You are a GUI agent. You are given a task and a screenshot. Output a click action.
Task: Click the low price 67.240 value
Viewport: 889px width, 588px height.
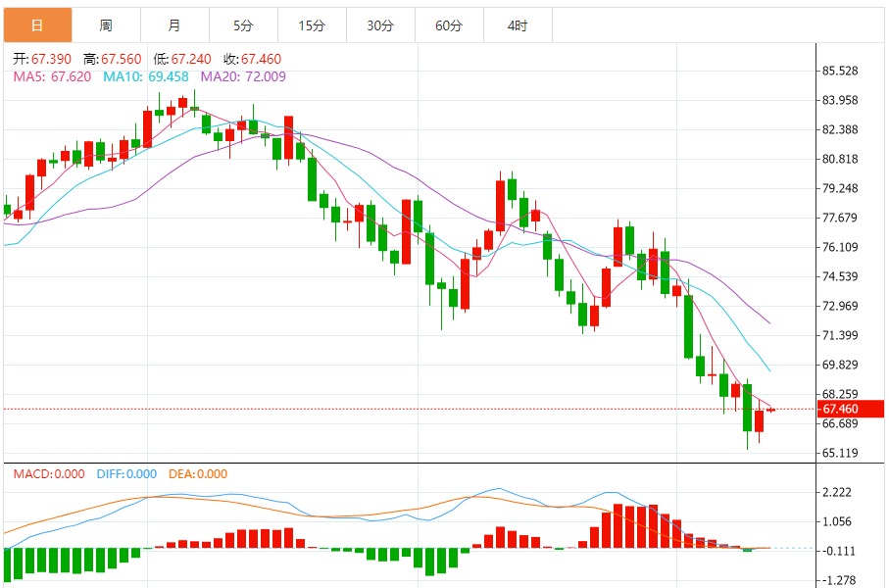tap(191, 59)
